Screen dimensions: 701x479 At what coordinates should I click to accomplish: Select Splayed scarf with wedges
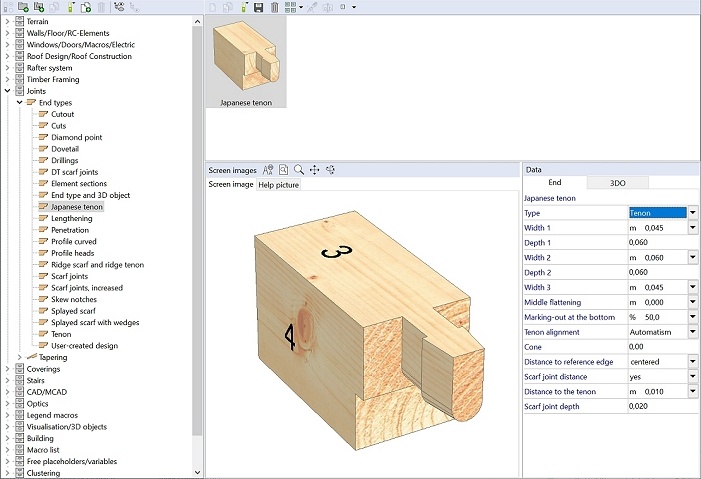click(x=95, y=322)
